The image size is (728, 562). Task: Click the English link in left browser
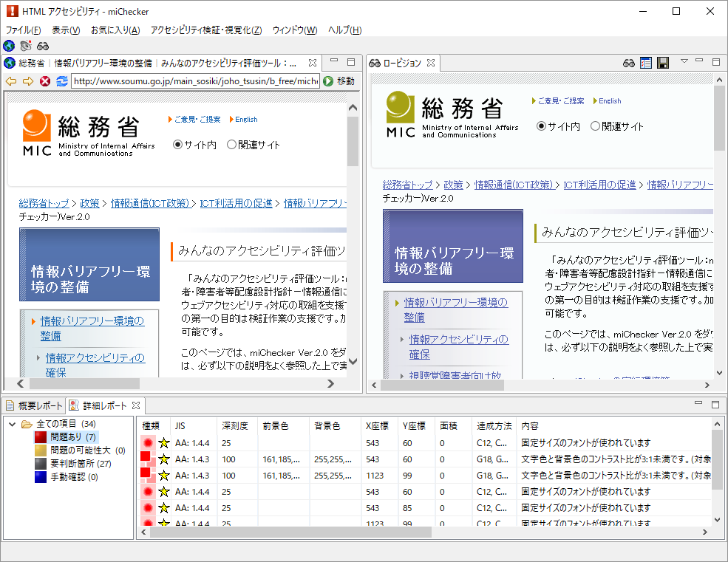[x=246, y=120]
